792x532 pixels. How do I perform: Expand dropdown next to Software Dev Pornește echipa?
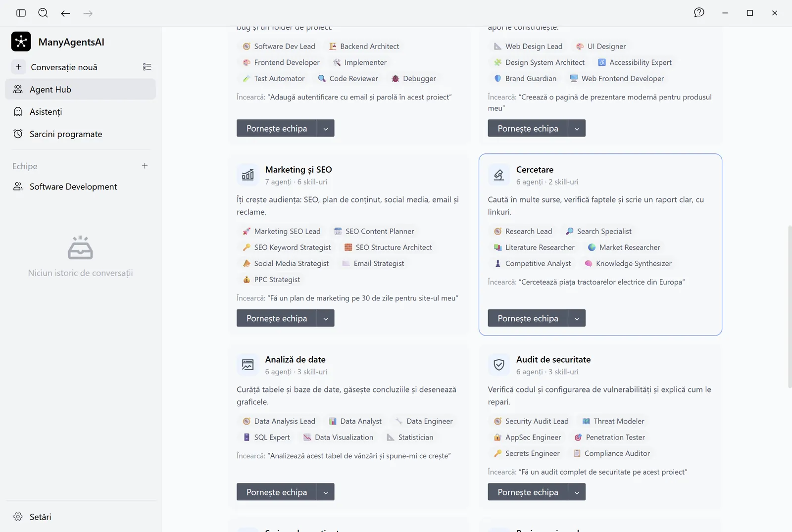(326, 128)
